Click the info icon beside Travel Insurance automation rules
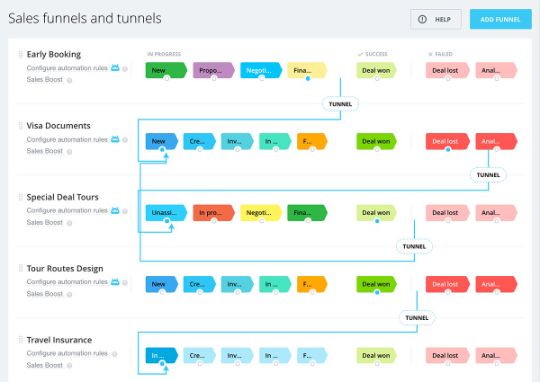 coord(115,354)
